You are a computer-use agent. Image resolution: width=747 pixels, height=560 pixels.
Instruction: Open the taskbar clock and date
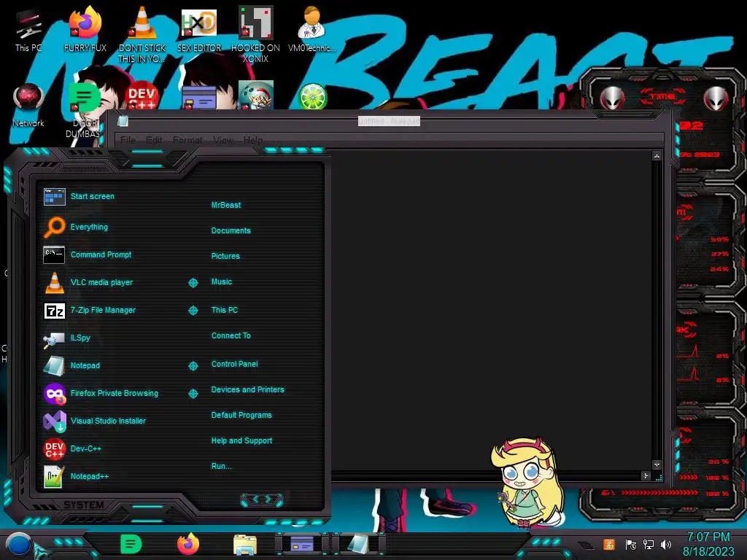tap(708, 544)
